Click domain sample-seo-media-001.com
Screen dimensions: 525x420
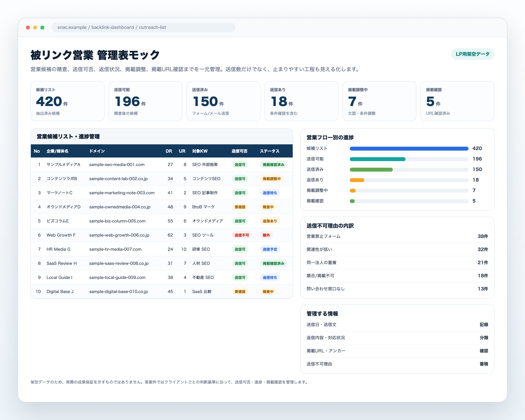click(117, 165)
